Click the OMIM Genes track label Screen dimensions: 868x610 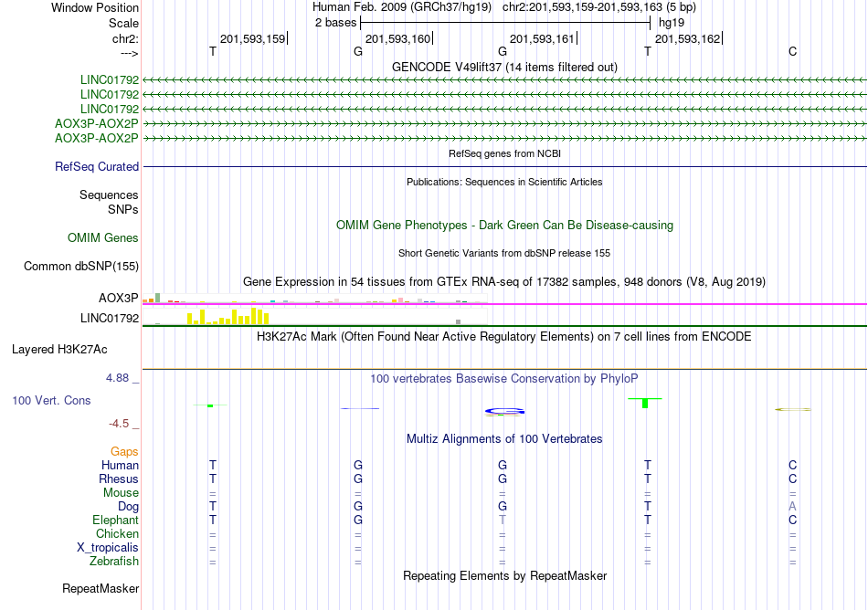102,237
